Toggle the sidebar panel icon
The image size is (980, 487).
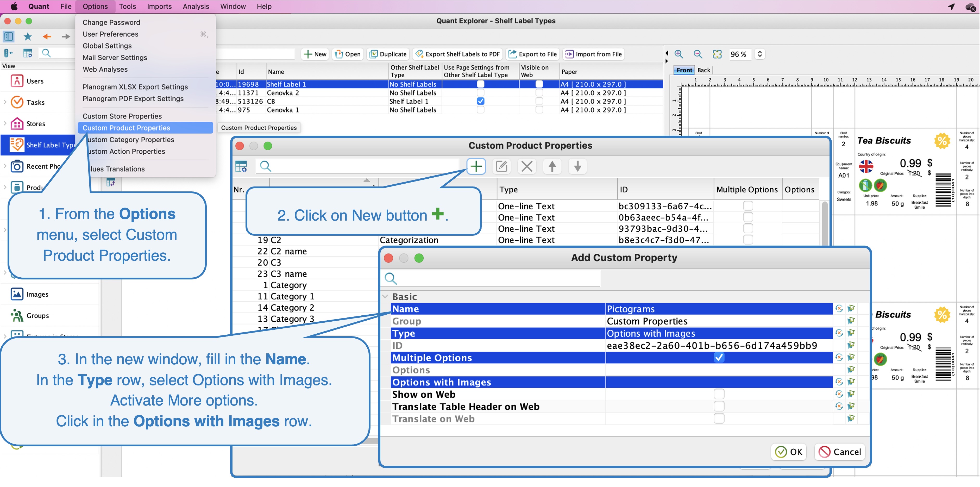(x=8, y=36)
